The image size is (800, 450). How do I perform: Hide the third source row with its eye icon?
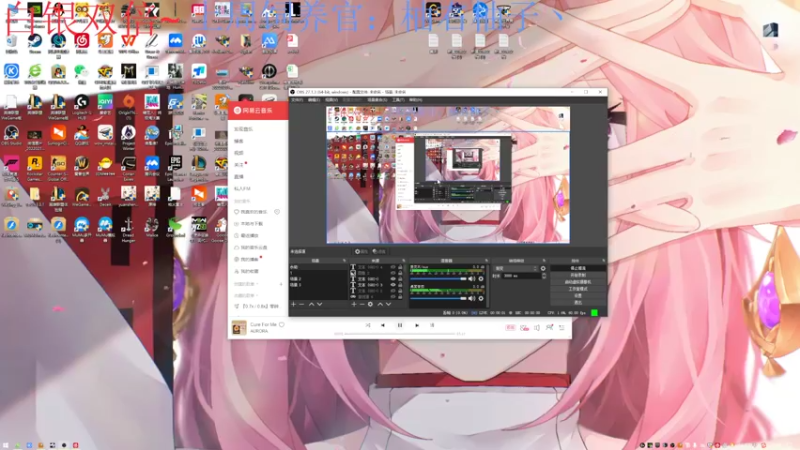(393, 279)
